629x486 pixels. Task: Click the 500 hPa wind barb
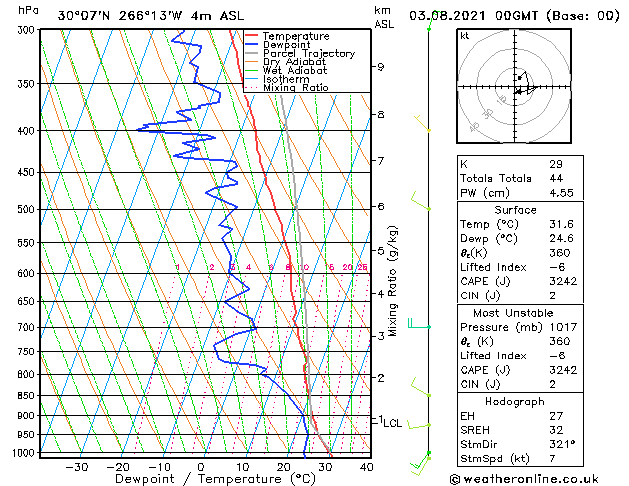(420, 201)
